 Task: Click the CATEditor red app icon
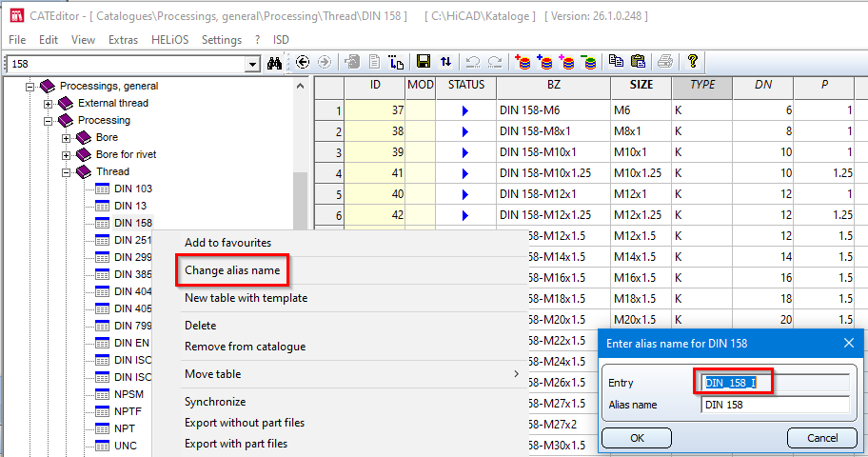(x=17, y=15)
